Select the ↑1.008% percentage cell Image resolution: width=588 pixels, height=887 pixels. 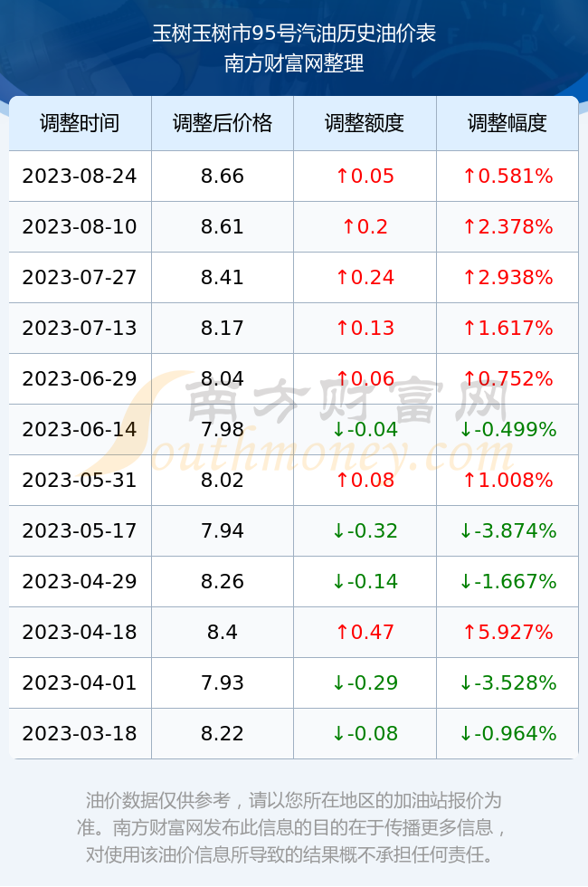(507, 480)
